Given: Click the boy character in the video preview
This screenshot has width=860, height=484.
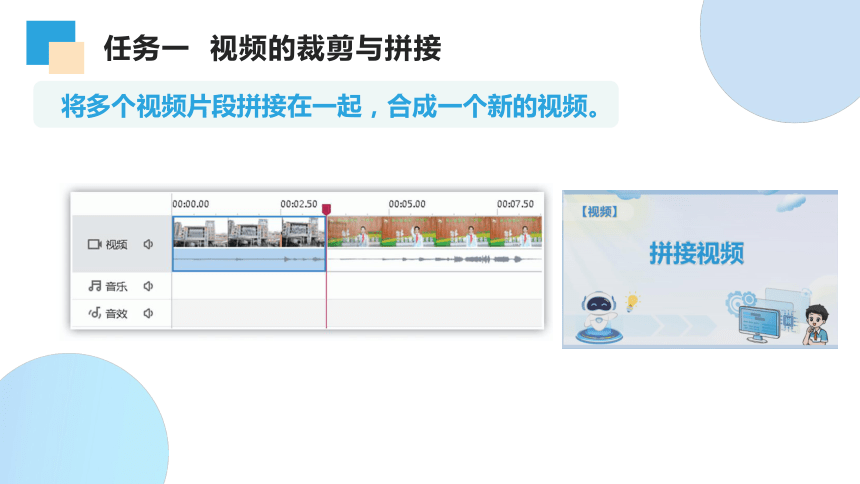Looking at the screenshot, I should point(817,325).
